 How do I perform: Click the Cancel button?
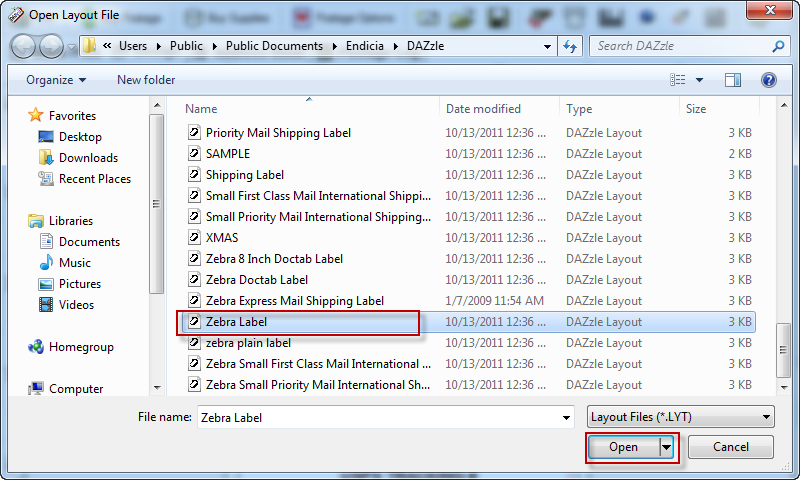click(x=731, y=447)
